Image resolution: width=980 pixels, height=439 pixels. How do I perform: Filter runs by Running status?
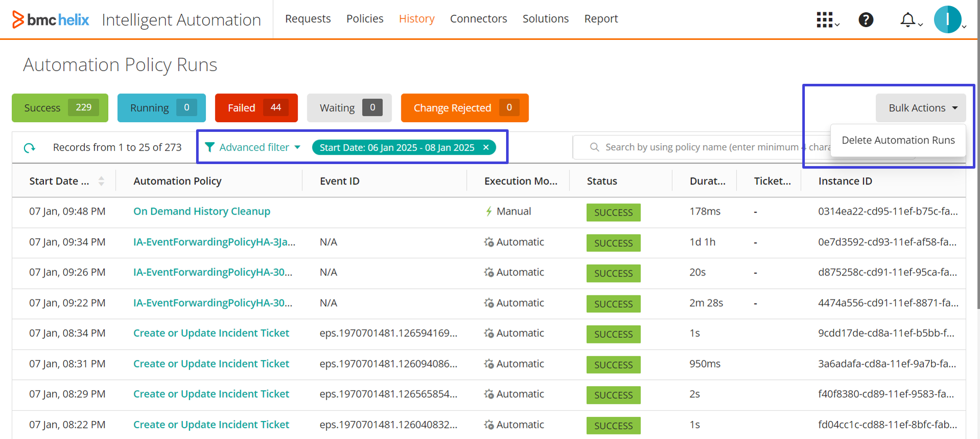161,108
